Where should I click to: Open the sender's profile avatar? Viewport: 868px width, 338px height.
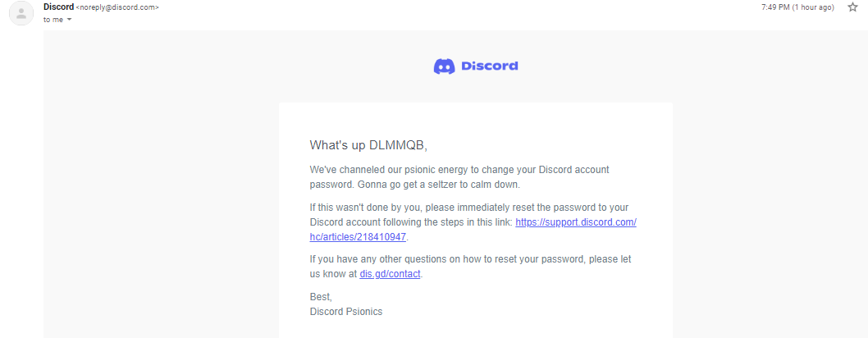[x=21, y=13]
